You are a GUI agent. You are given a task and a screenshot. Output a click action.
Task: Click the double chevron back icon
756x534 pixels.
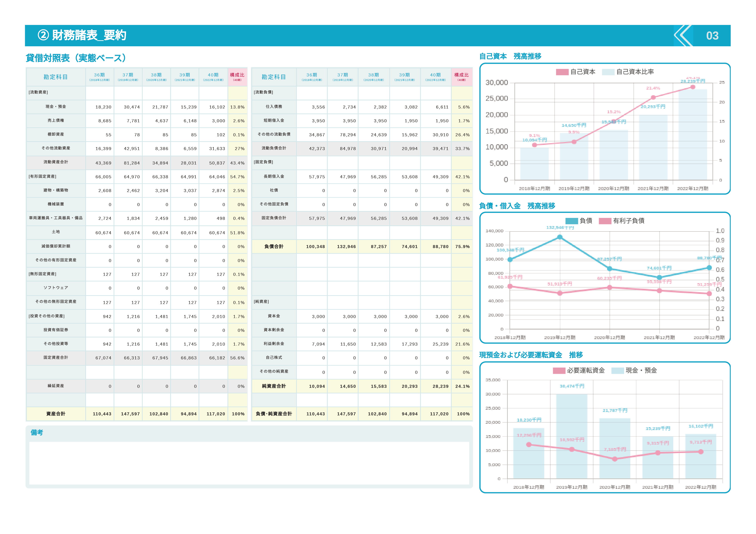[x=683, y=36]
